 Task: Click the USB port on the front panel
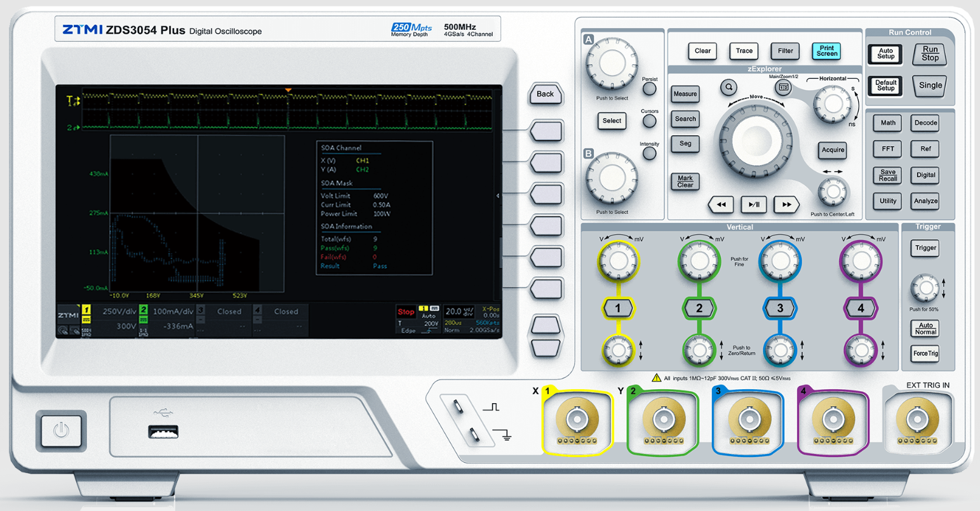pyautogui.click(x=163, y=432)
